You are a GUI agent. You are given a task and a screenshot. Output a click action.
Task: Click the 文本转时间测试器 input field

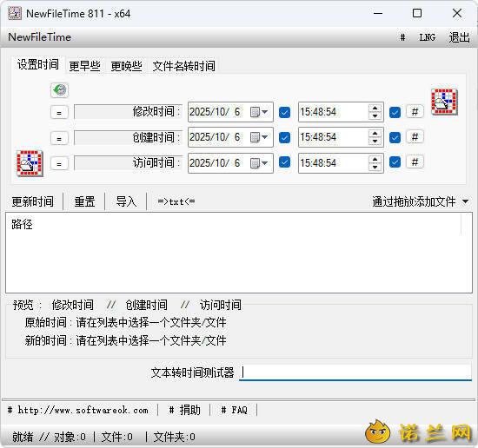pyautogui.click(x=355, y=372)
